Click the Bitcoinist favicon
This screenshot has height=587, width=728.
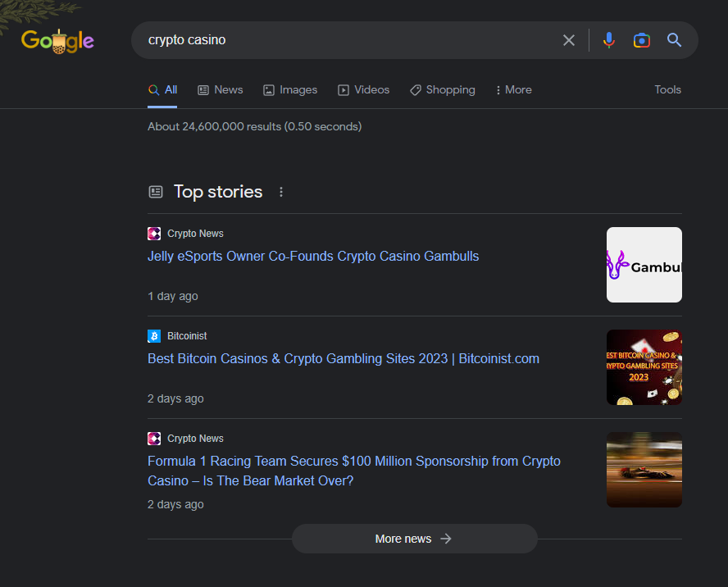pos(154,336)
